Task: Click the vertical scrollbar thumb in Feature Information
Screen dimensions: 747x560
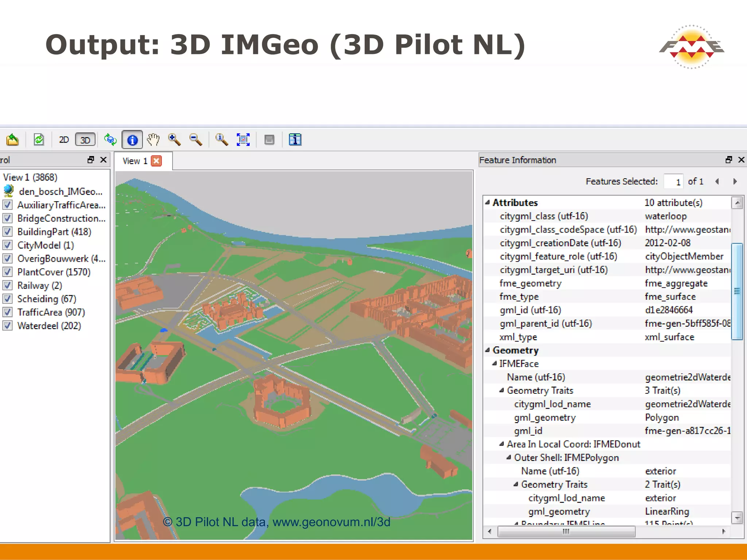Action: click(737, 291)
